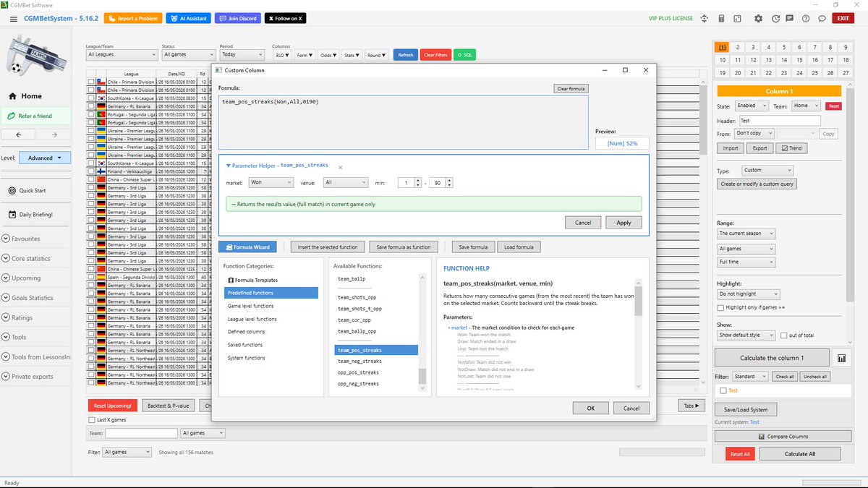
Task: Open the Period Today dropdown
Action: pos(242,54)
